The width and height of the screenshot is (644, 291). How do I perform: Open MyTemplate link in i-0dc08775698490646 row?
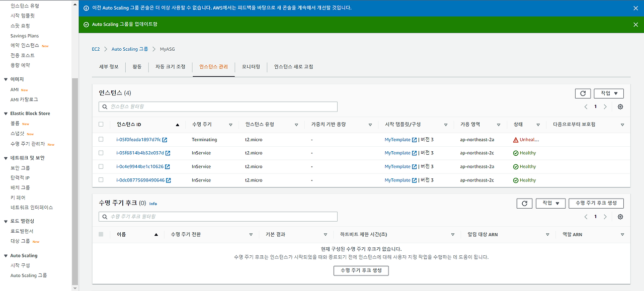coord(397,180)
